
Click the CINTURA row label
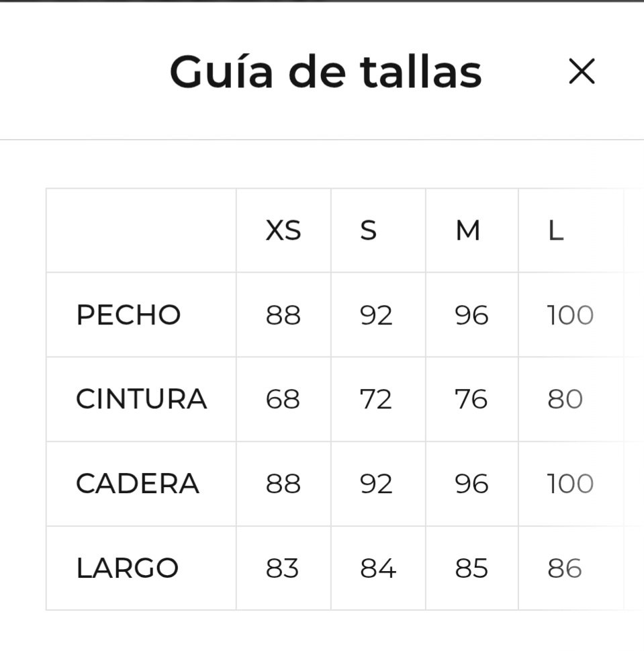(x=141, y=399)
